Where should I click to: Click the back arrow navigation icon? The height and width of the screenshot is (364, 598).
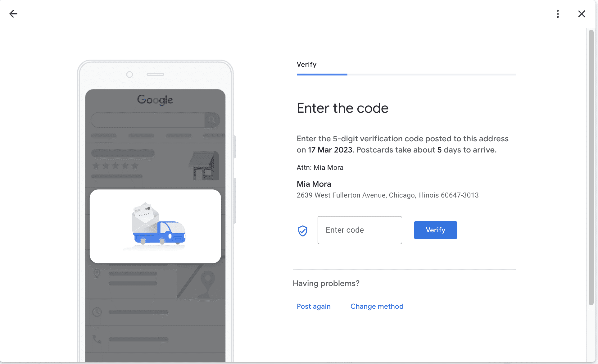(x=13, y=14)
